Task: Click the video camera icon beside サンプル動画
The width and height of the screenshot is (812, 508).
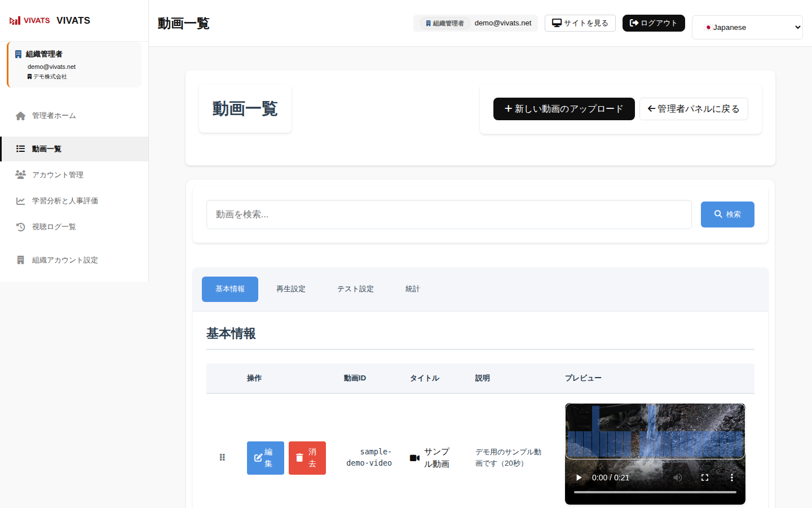Action: [x=414, y=458]
